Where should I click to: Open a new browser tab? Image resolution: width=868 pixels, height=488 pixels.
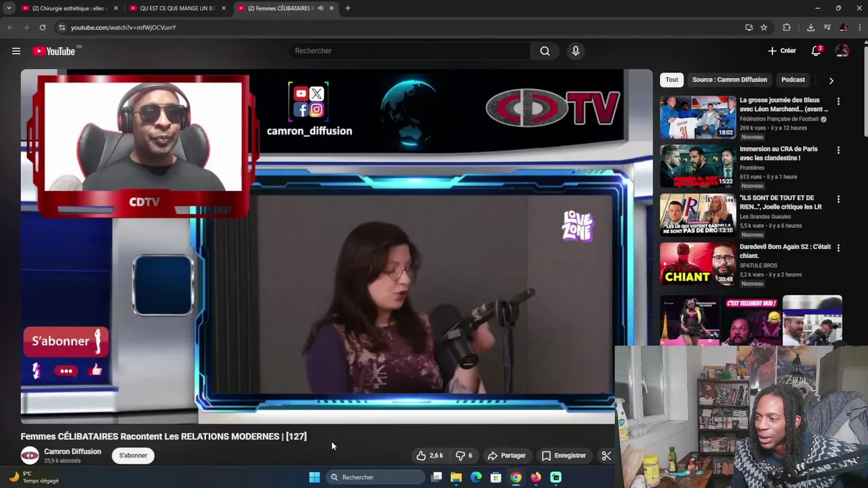347,8
